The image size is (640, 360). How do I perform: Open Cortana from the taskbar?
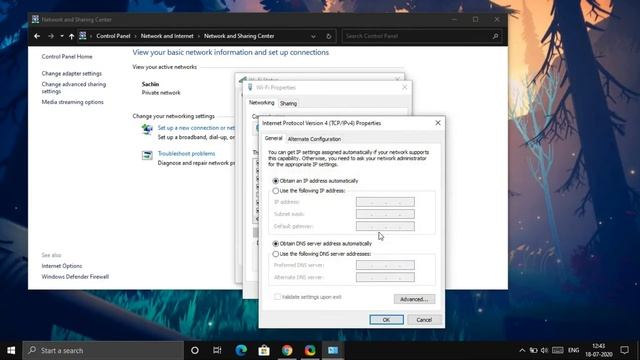[x=195, y=350]
